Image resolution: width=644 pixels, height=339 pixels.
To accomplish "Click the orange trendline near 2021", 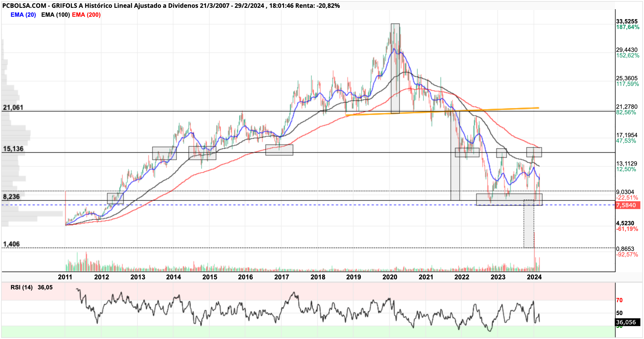I will click(x=442, y=111).
